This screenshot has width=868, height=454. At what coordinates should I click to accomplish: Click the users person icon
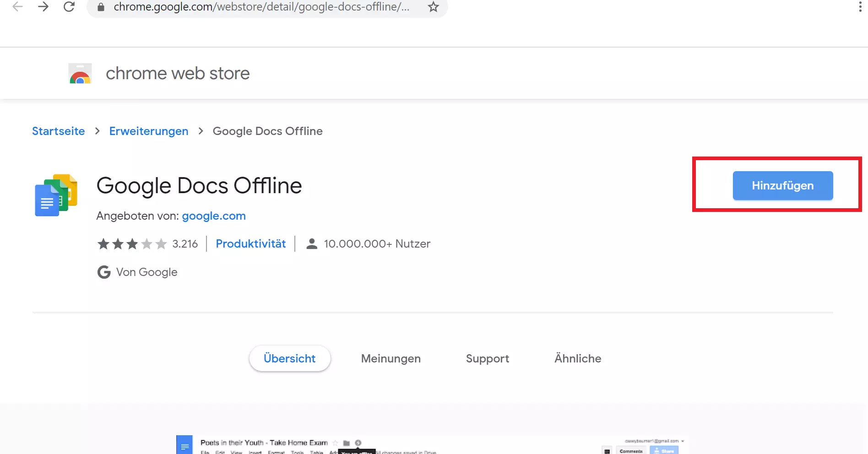click(x=312, y=244)
